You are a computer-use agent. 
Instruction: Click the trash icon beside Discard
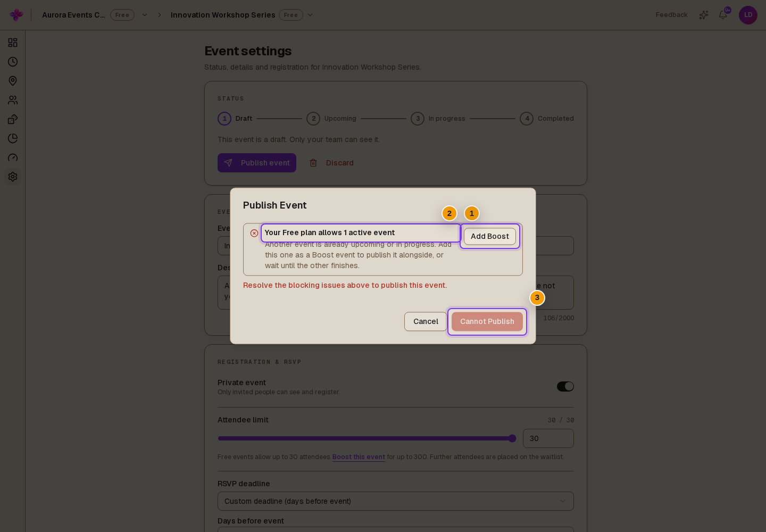(313, 163)
